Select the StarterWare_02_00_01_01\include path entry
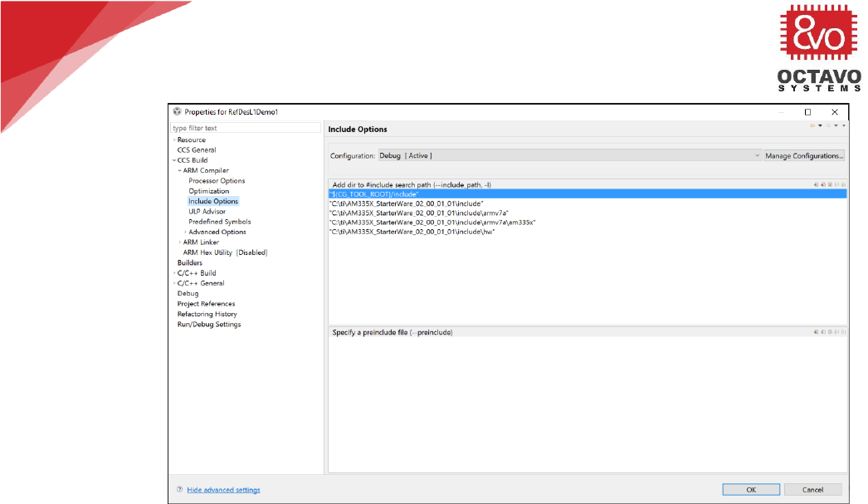 tap(588, 203)
